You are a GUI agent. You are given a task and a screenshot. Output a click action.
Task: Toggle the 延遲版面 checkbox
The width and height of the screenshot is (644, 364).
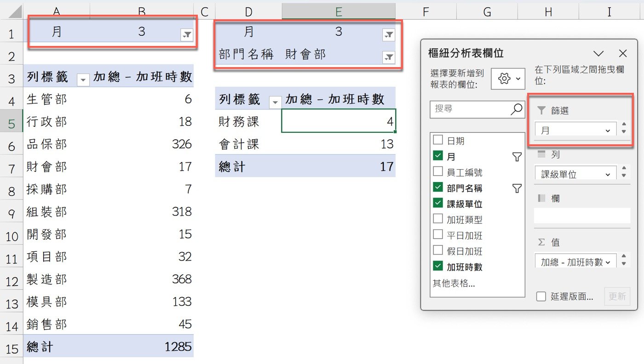541,296
